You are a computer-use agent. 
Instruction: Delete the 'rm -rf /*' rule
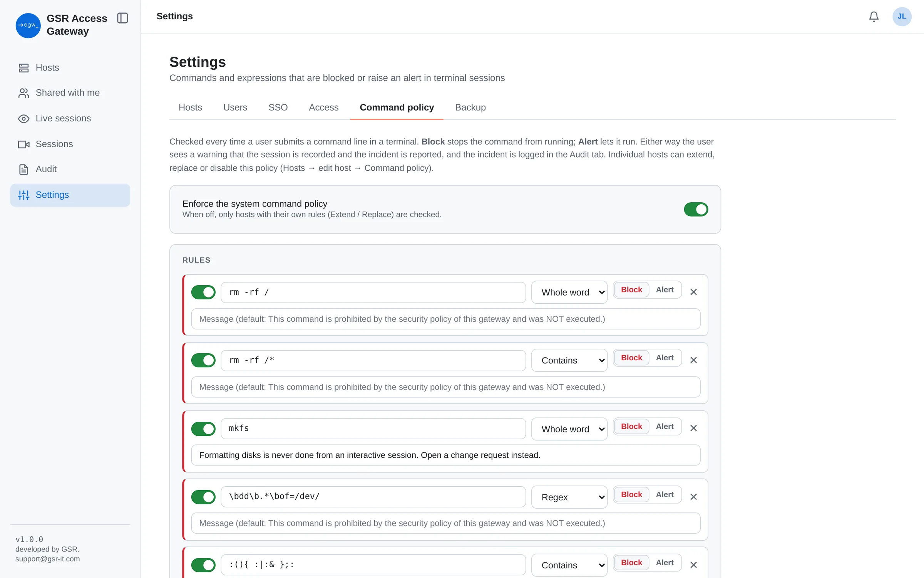[693, 360]
